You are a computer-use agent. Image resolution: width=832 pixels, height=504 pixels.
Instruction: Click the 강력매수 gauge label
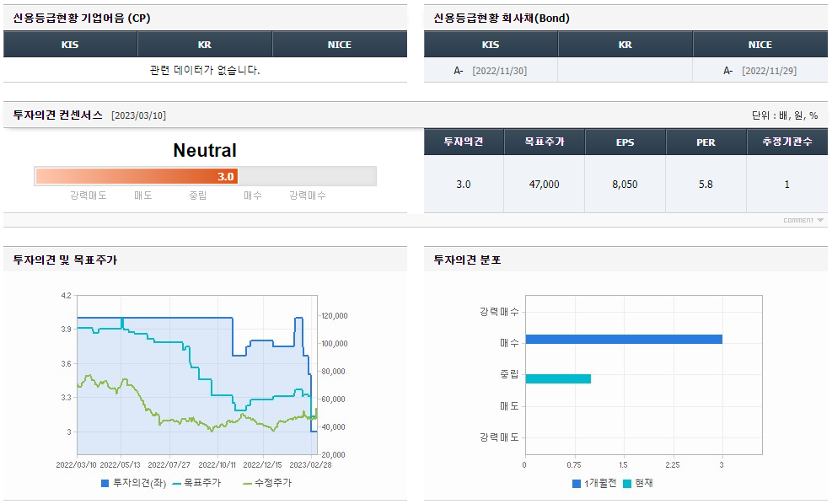307,196
